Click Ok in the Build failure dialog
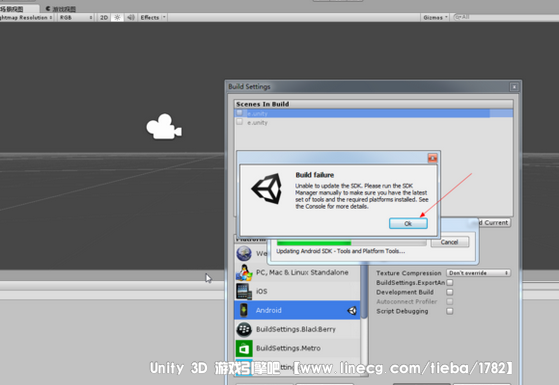Image resolution: width=559 pixels, height=385 pixels. point(408,224)
